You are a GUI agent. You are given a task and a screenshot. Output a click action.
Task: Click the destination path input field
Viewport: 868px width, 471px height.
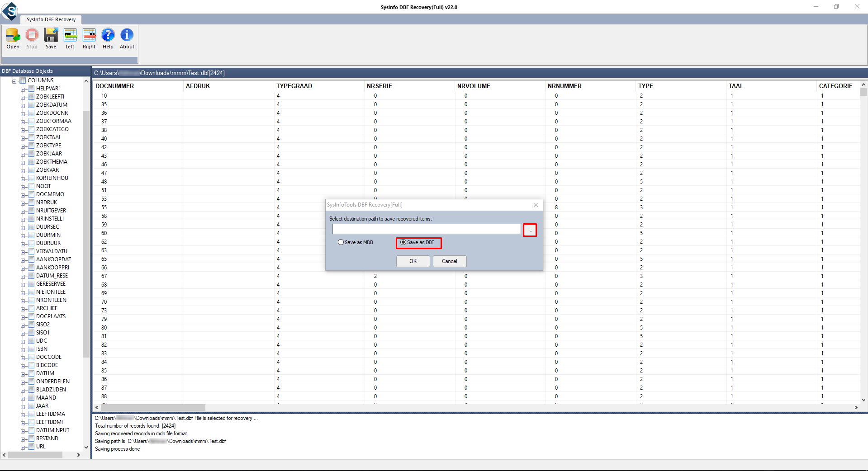coord(426,229)
